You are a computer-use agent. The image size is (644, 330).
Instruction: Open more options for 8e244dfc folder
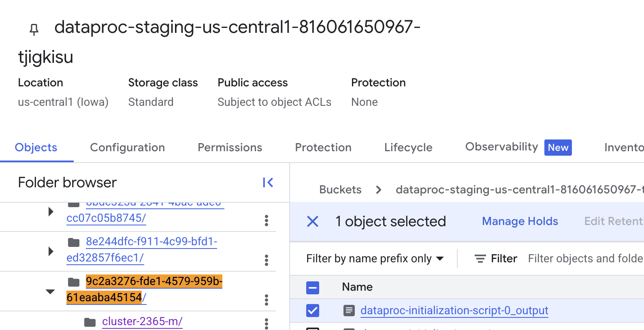[x=266, y=260]
